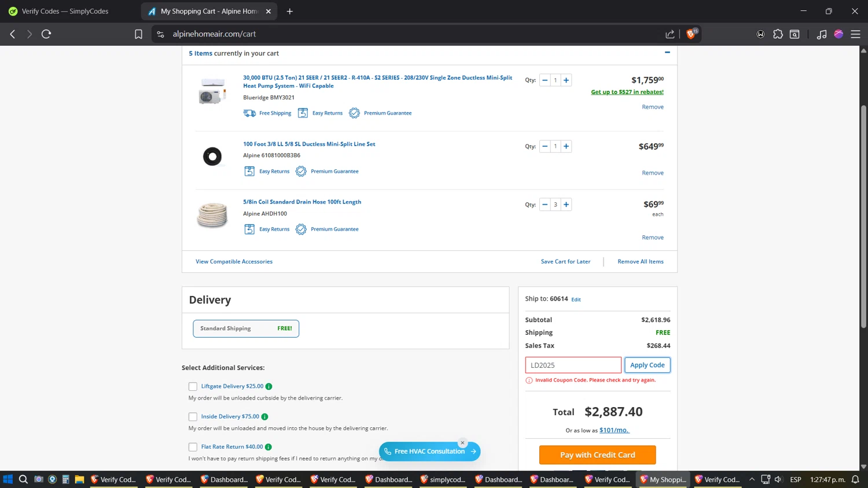This screenshot has width=868, height=488.
Task: Open View Compatible Accessories link
Action: click(234, 261)
